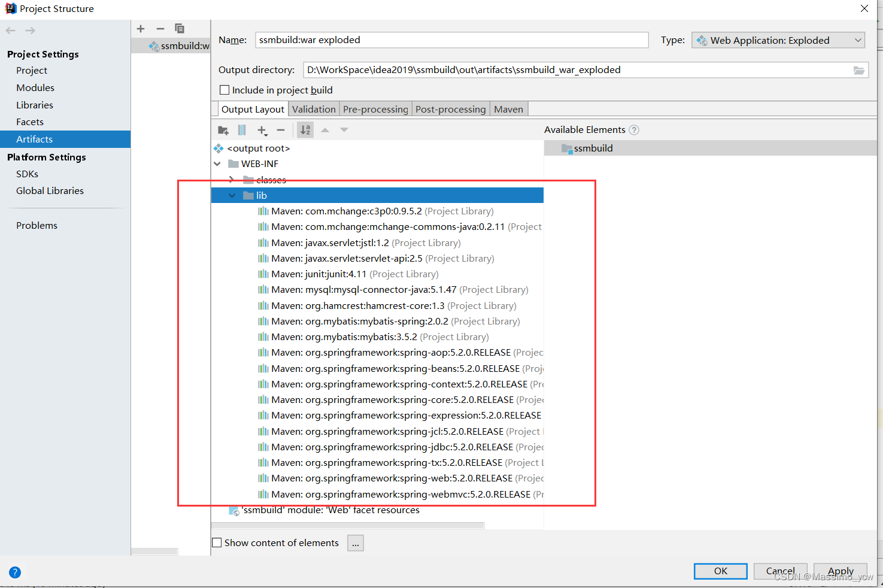
Task: Check Show content of elements
Action: 217,542
